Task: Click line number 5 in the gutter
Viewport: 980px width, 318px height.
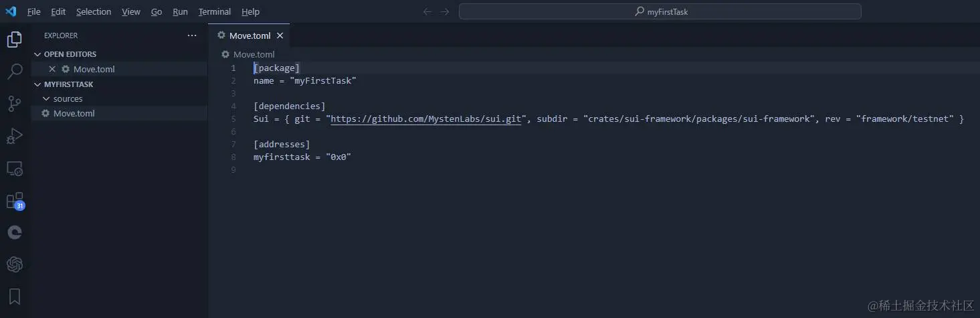Action: coord(233,118)
